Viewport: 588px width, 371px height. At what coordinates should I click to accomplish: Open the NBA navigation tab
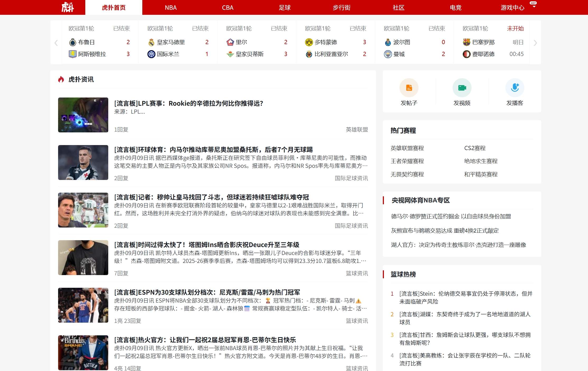[171, 7]
